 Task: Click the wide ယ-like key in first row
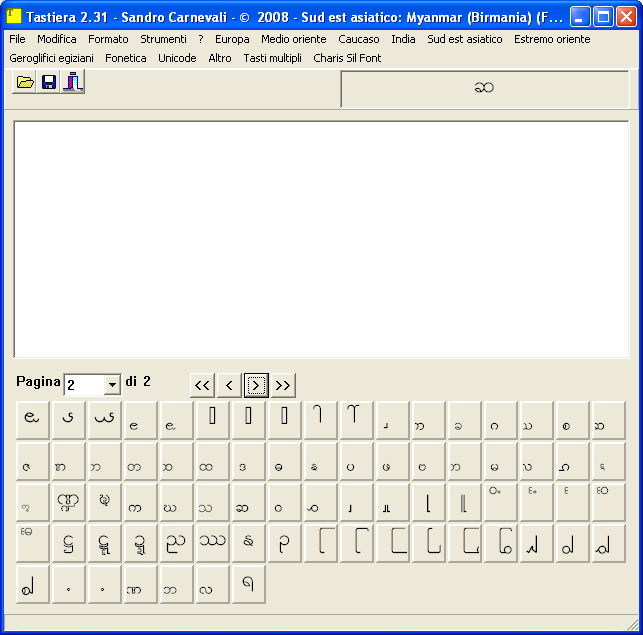click(x=104, y=420)
